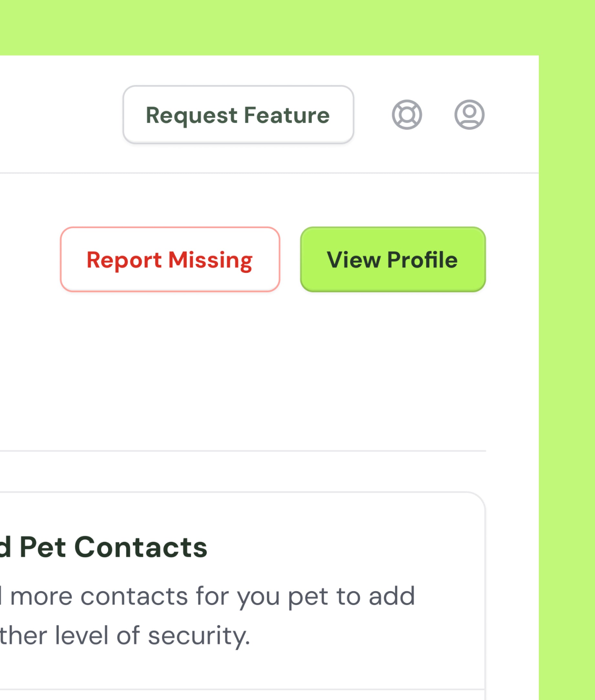Get support via the life ring icon
595x700 pixels.
click(x=406, y=115)
